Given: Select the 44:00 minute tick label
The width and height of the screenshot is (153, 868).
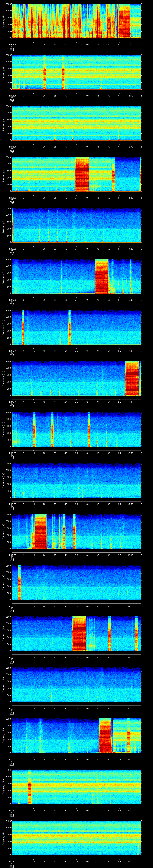Looking at the screenshot, I should pyautogui.click(x=130, y=249).
